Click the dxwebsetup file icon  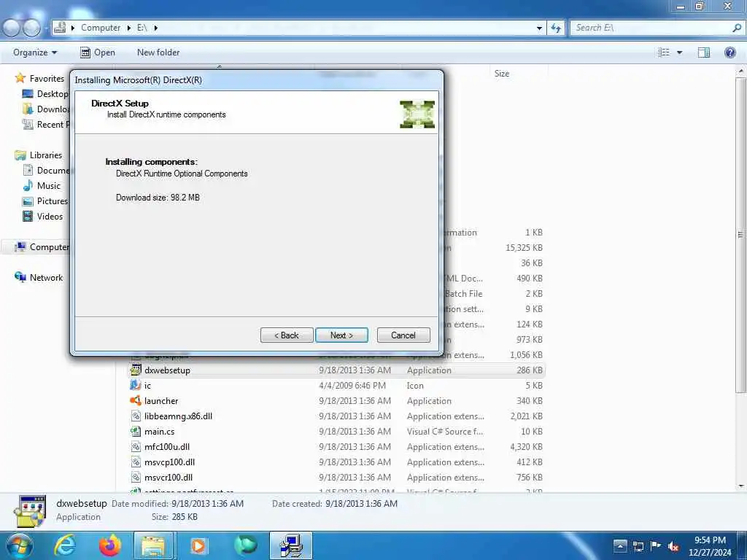(x=136, y=370)
